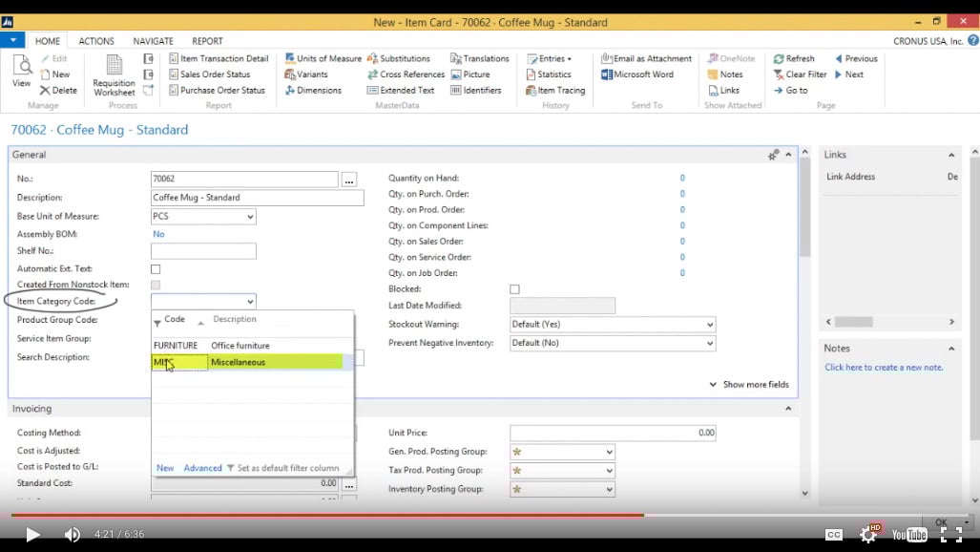Open the Requisition Worksheet icon
The width and height of the screenshot is (980, 552).
coord(114,75)
